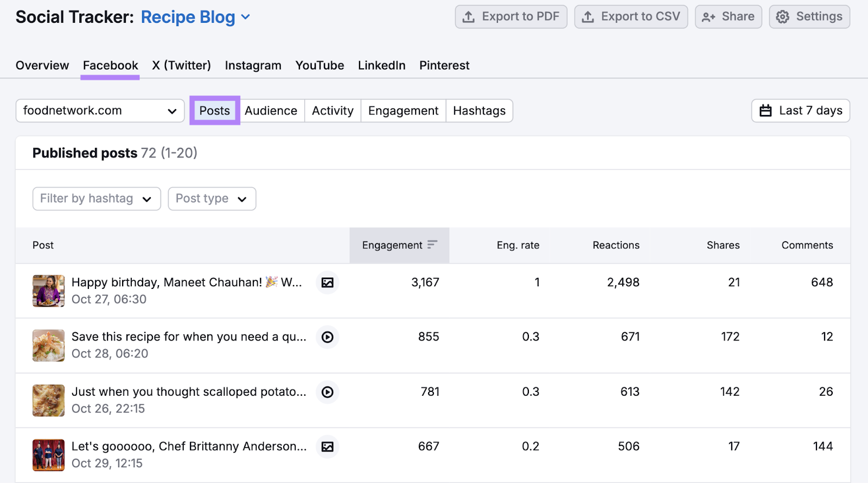Click the date 'Oct 26, 22:15'
The image size is (868, 483).
tap(108, 409)
